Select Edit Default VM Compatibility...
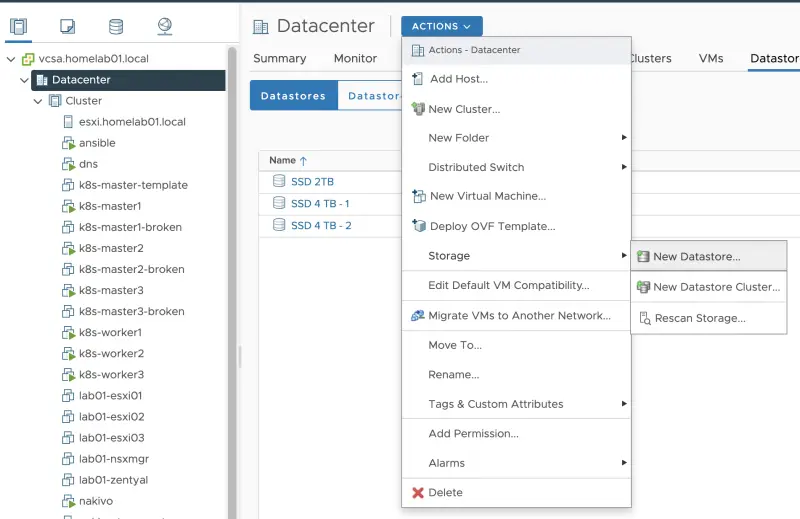The height and width of the screenshot is (519, 800). click(x=516, y=285)
